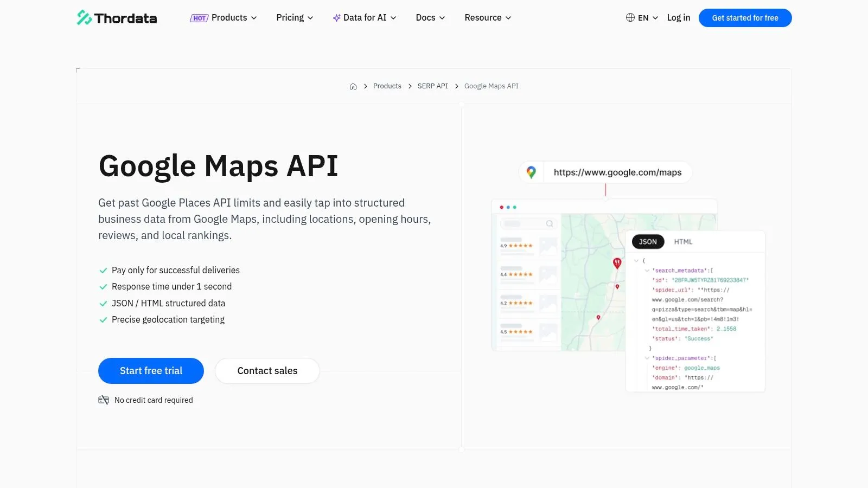Click the Google Maps API heading
The height and width of the screenshot is (488, 868).
click(x=218, y=166)
